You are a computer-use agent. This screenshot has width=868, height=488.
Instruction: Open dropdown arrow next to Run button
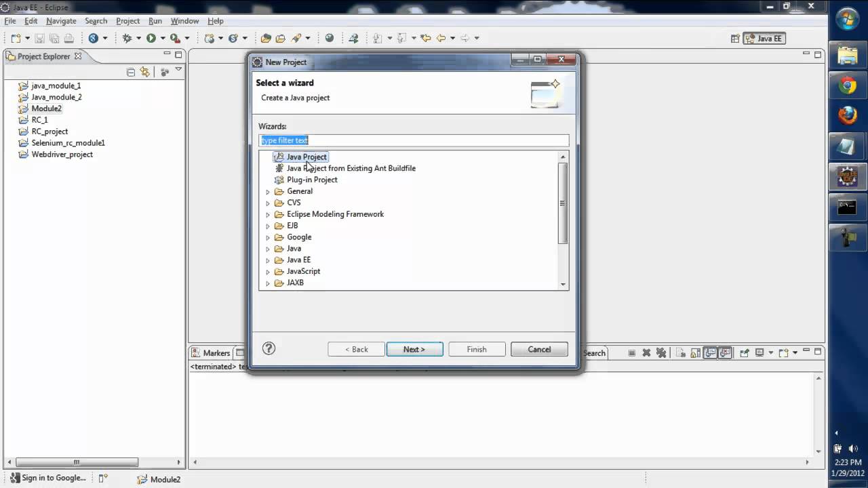(x=162, y=39)
